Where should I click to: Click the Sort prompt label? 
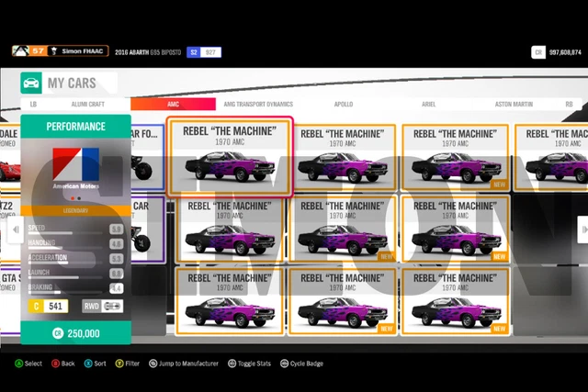[x=100, y=364]
